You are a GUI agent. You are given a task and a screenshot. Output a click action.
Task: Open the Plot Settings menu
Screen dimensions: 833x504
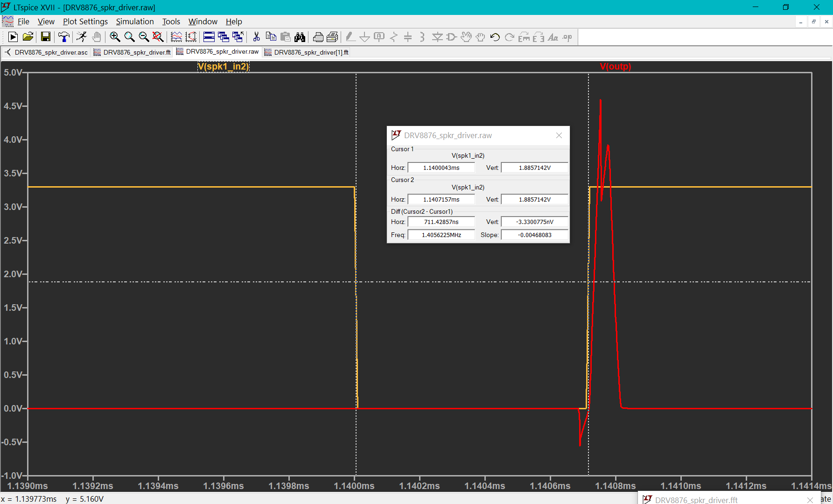tap(85, 21)
